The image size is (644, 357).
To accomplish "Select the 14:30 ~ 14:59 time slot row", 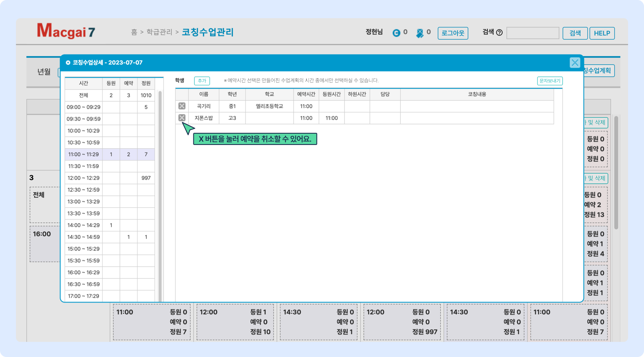I will pos(83,237).
